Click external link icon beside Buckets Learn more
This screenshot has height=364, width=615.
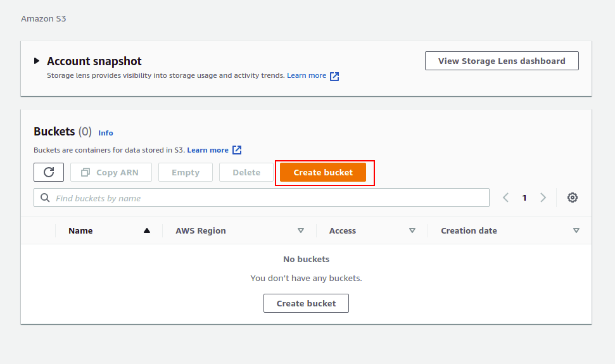(237, 150)
